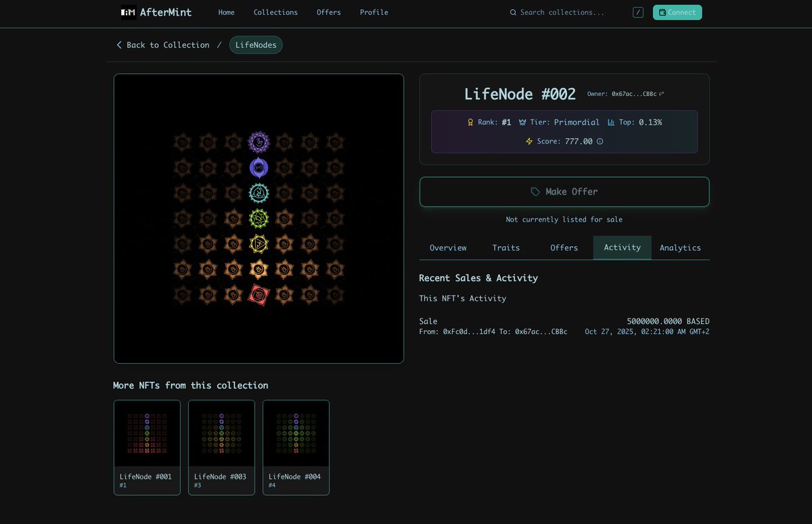The height and width of the screenshot is (524, 812).
Task: Click the indigo third-eye chakra symbol
Action: [x=258, y=168]
